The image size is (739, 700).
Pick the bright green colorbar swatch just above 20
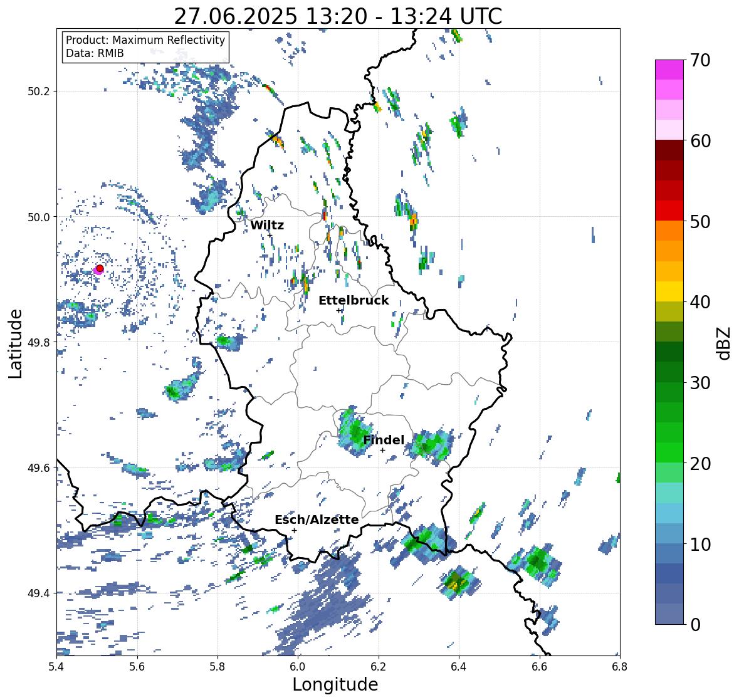669,452
